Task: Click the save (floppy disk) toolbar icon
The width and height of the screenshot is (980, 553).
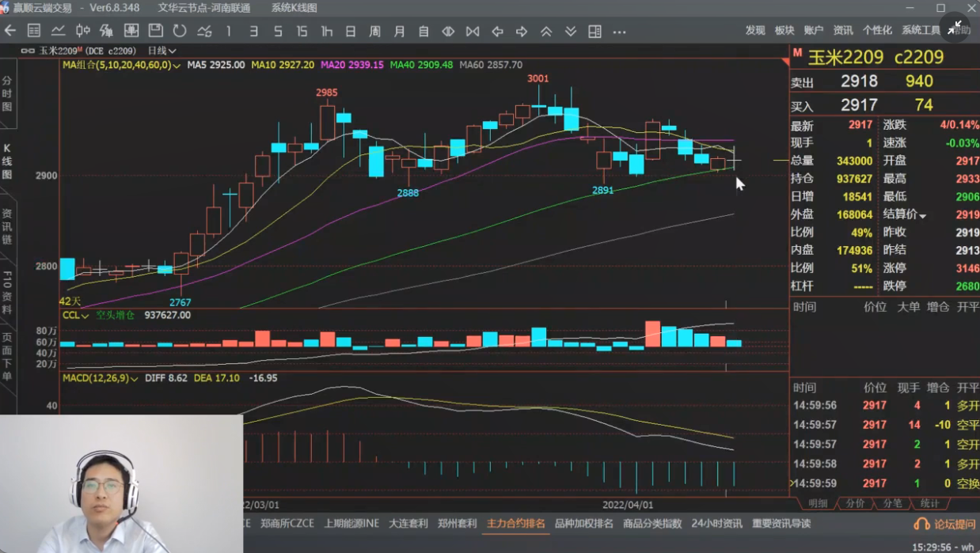Action: (156, 31)
